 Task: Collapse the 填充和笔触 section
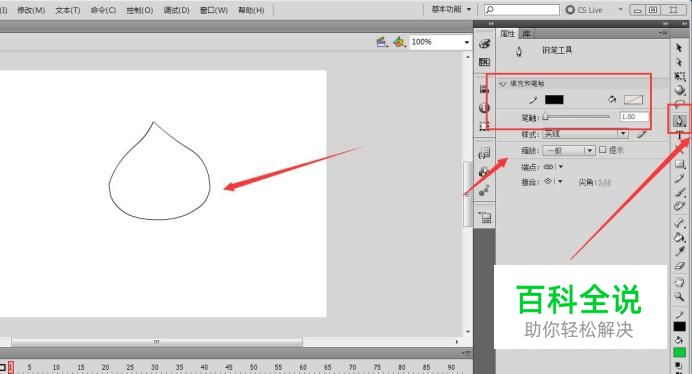click(x=503, y=83)
